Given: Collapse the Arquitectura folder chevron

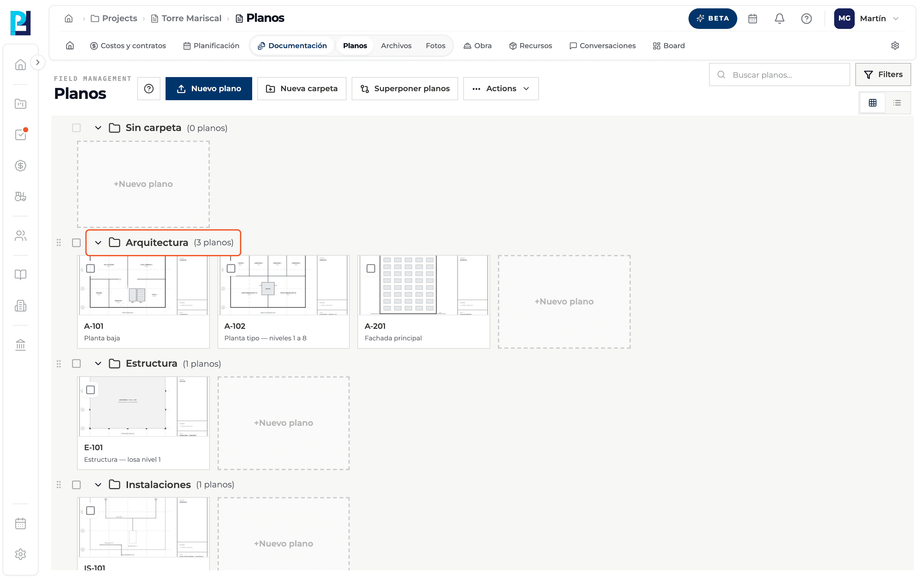Looking at the screenshot, I should (98, 243).
